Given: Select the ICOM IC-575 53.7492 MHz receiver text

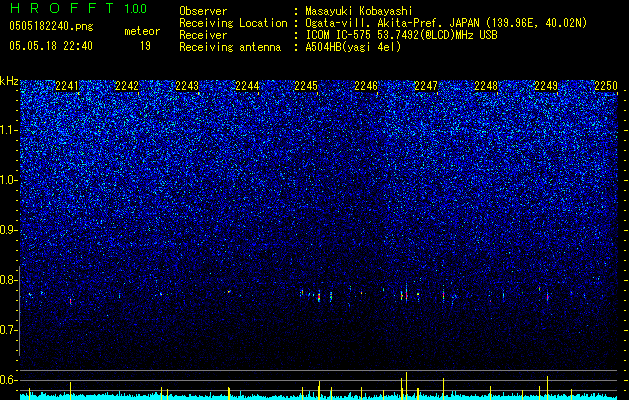Looking at the screenshot, I should (x=401, y=35).
